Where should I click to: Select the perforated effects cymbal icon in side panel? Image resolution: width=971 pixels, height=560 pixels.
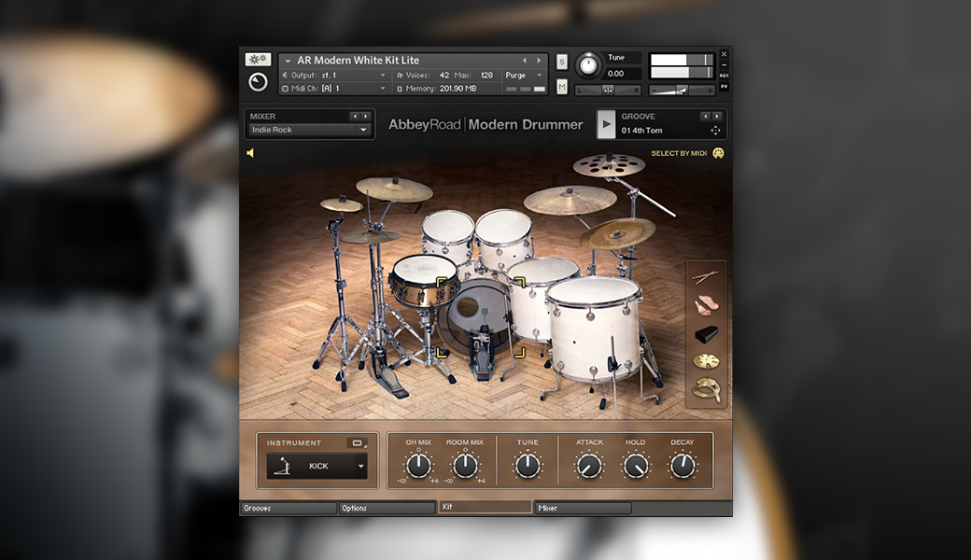(706, 361)
